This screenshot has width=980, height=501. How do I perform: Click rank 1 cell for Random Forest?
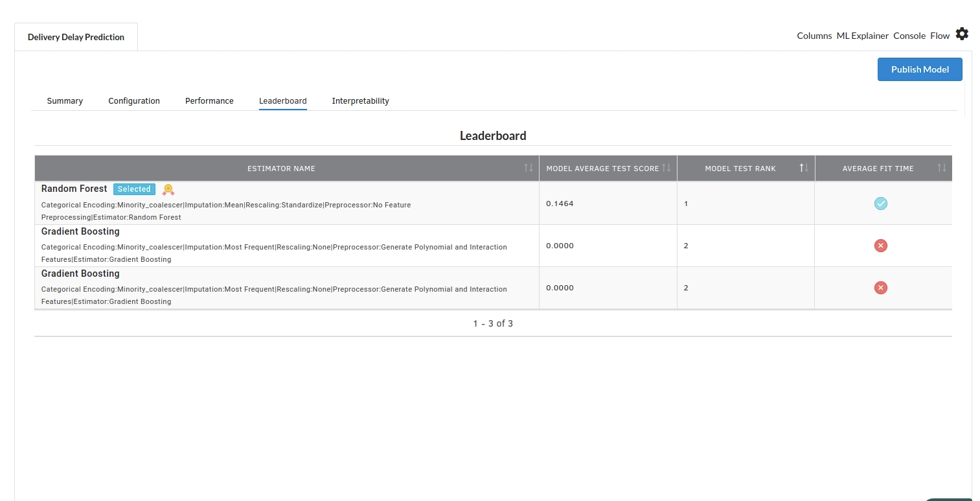[x=746, y=204]
